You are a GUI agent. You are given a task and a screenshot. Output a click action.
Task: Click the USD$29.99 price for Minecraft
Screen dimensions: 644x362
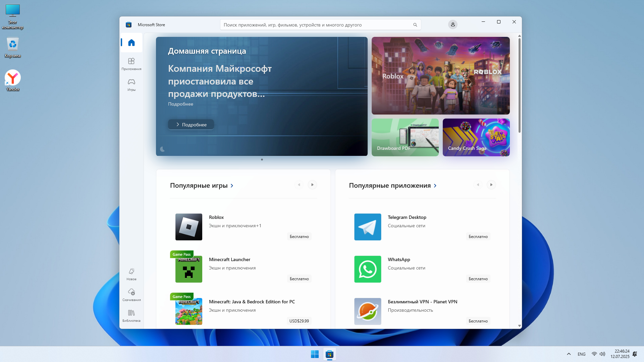299,321
